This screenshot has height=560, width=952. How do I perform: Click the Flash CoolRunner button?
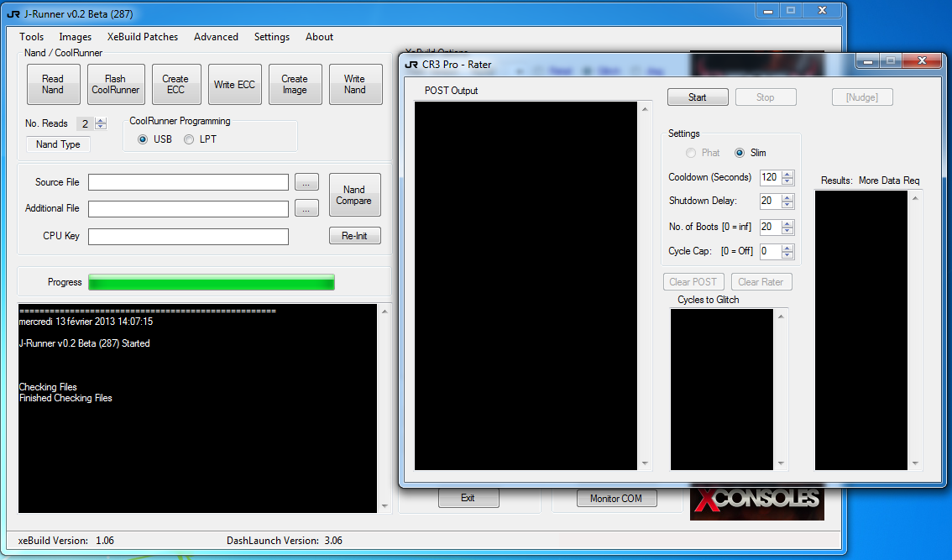115,85
